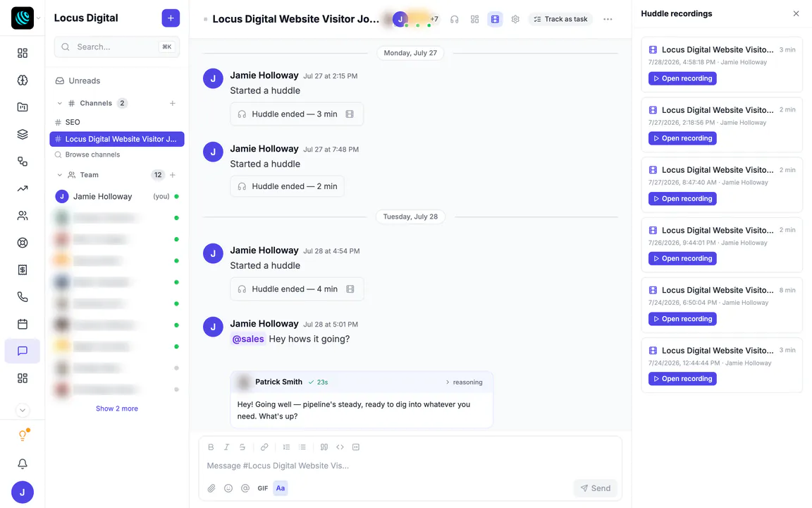812x508 pixels.
Task: Insert bulleted list in composer
Action: point(302,447)
